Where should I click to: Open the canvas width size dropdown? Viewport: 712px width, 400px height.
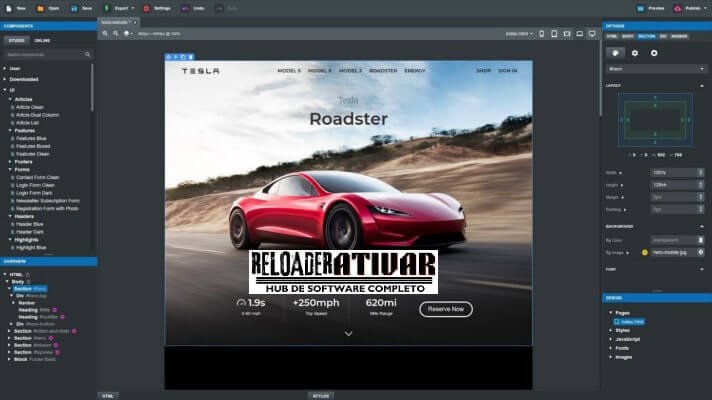tap(519, 34)
